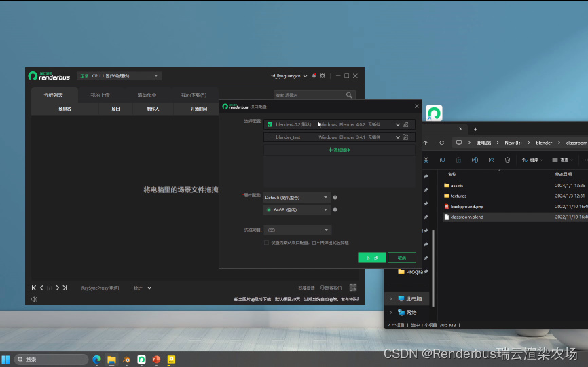
Task: Open the QR code icon in Renderbus footer
Action: (x=353, y=287)
